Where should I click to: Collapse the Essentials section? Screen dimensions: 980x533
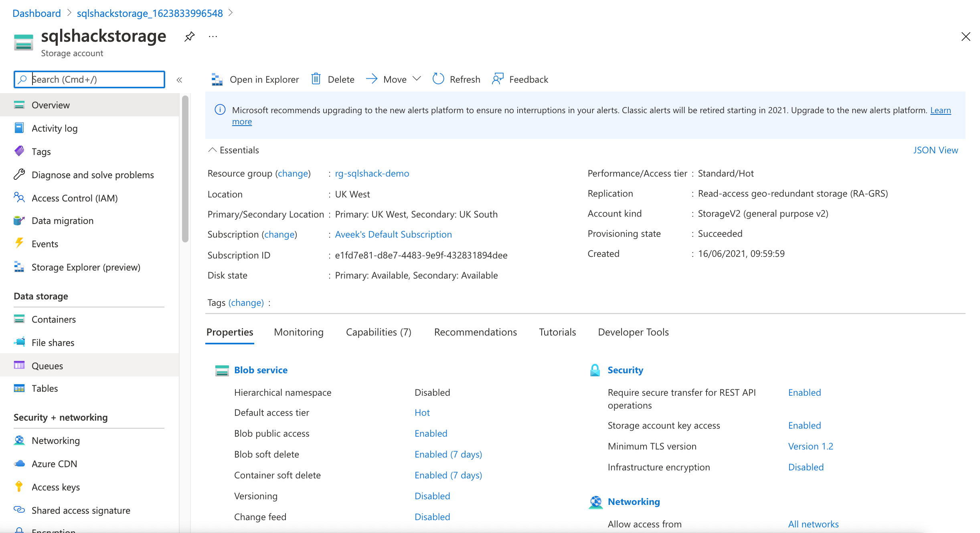point(212,150)
